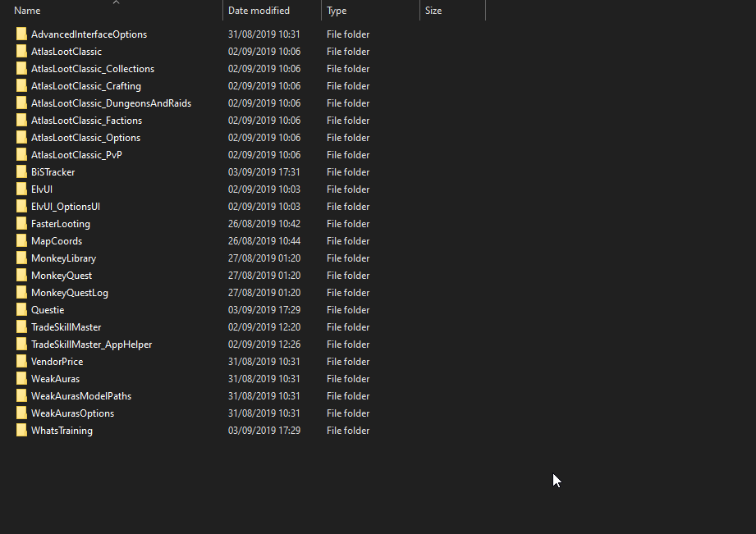Select the WhatsTraining folder name
The width and height of the screenshot is (756, 534).
pyautogui.click(x=62, y=431)
